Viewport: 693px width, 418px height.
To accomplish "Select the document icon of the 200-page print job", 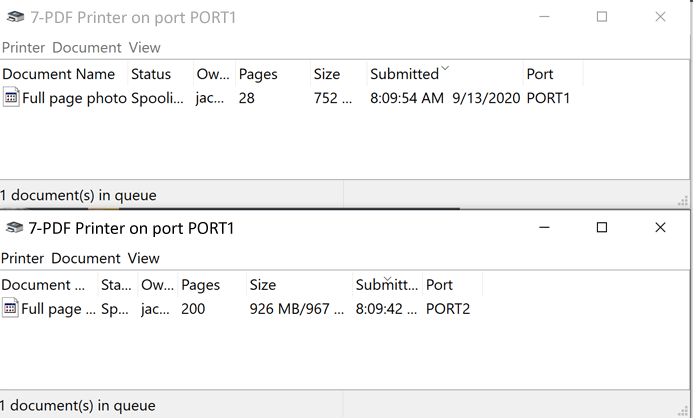I will click(x=10, y=309).
